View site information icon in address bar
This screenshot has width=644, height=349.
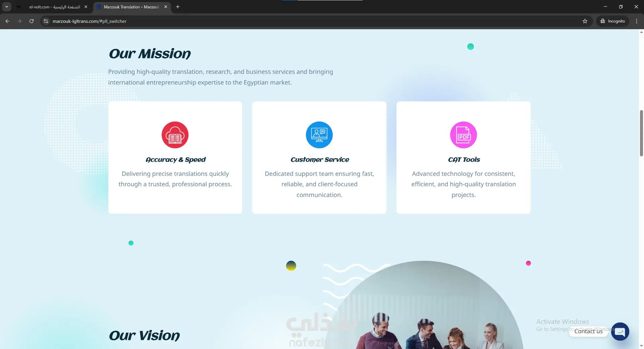46,21
